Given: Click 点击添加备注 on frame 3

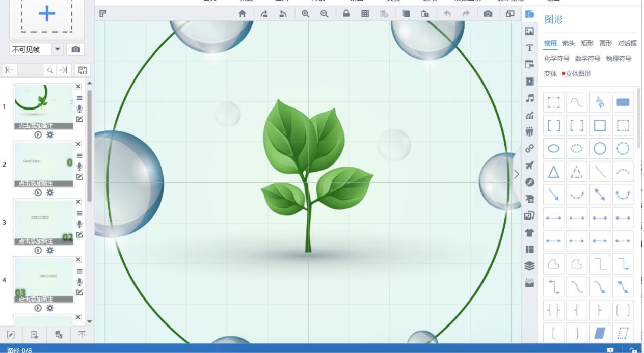Looking at the screenshot, I should point(36,241).
